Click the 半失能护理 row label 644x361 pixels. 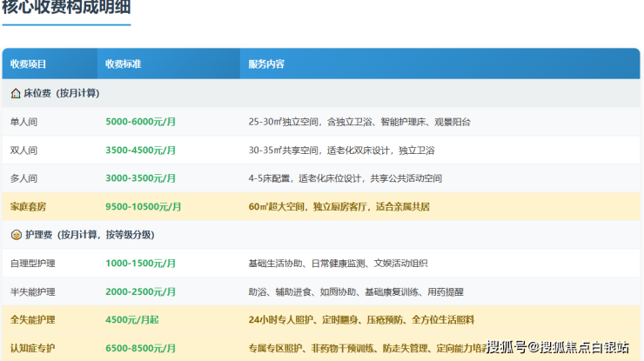[32, 291]
